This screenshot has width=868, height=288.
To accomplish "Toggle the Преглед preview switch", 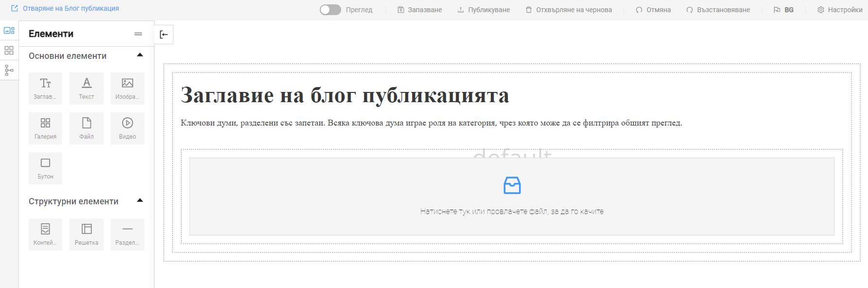I will (x=330, y=10).
